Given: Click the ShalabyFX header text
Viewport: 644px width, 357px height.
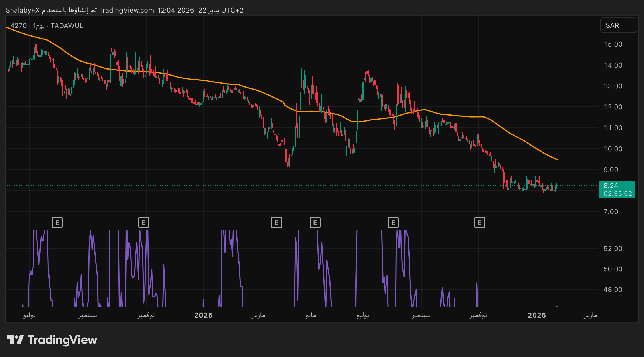Looking at the screenshot, I should click(x=23, y=10).
